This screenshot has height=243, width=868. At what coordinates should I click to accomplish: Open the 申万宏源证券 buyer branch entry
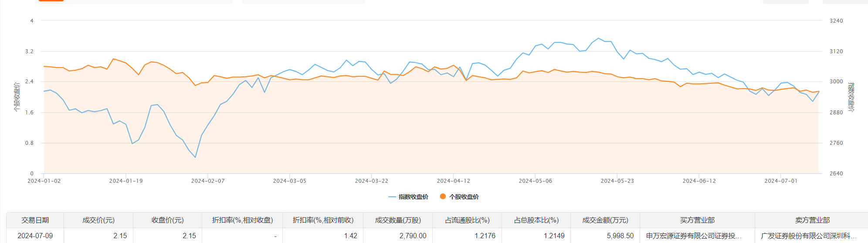pos(694,236)
